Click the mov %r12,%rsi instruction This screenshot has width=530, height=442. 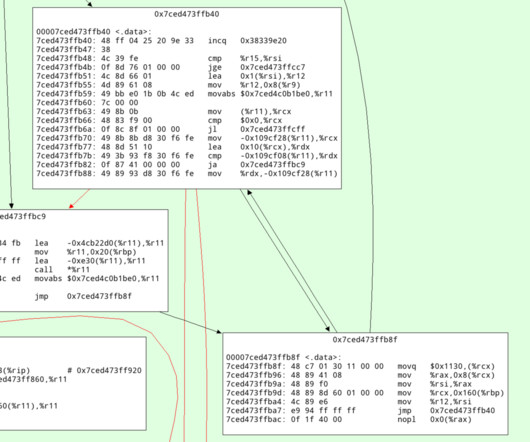349,401
